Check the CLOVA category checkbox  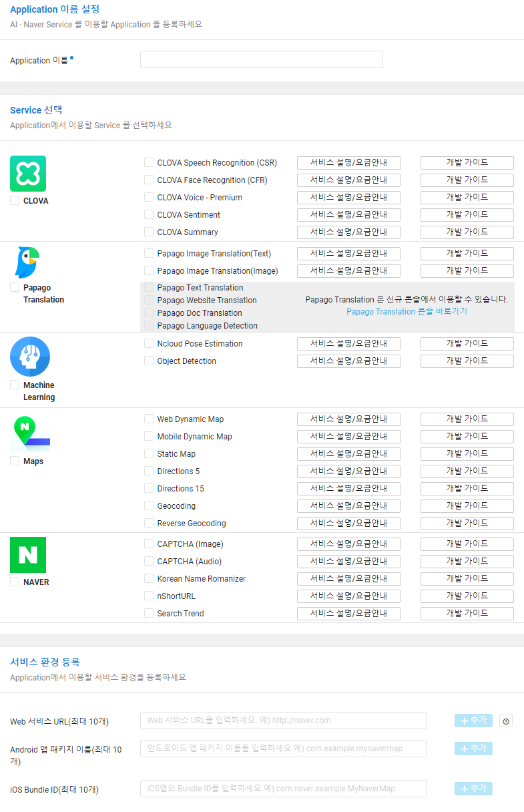pyautogui.click(x=15, y=200)
